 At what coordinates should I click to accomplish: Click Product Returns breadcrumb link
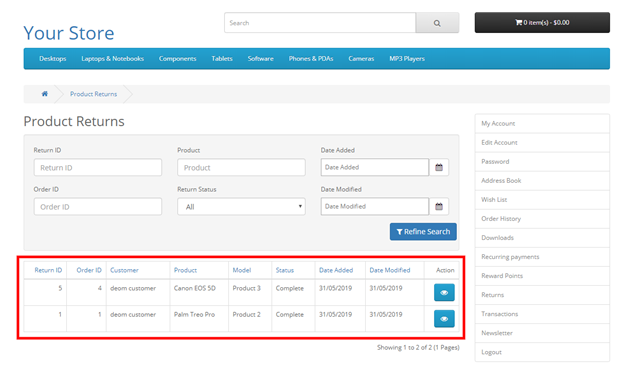coord(93,94)
